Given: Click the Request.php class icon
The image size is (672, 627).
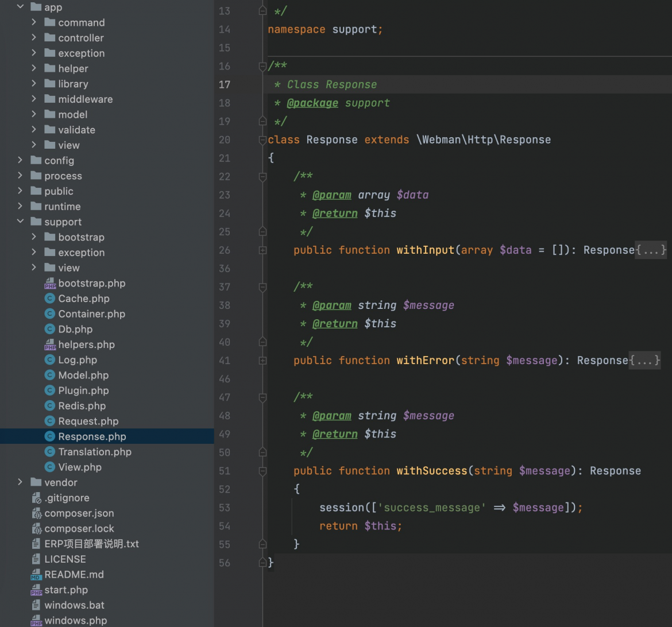Looking at the screenshot, I should 50,421.
